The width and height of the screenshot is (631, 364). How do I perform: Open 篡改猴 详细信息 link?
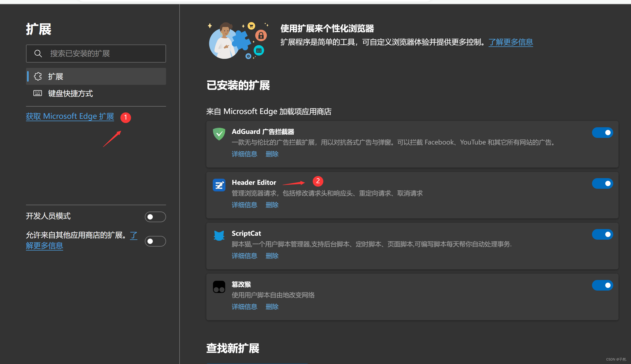click(245, 307)
